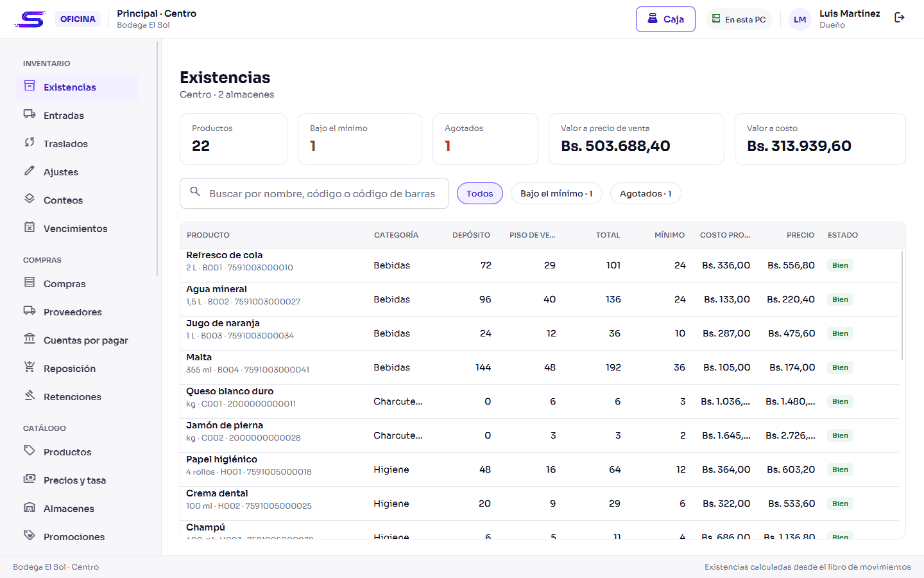Click the Reposición cart icon
Image resolution: width=924 pixels, height=578 pixels.
(30, 367)
